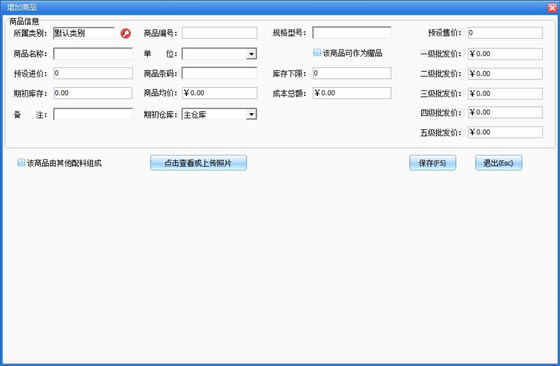The image size is (560, 366).
Task: Exit using the 退出(Esc) button
Action: [498, 163]
